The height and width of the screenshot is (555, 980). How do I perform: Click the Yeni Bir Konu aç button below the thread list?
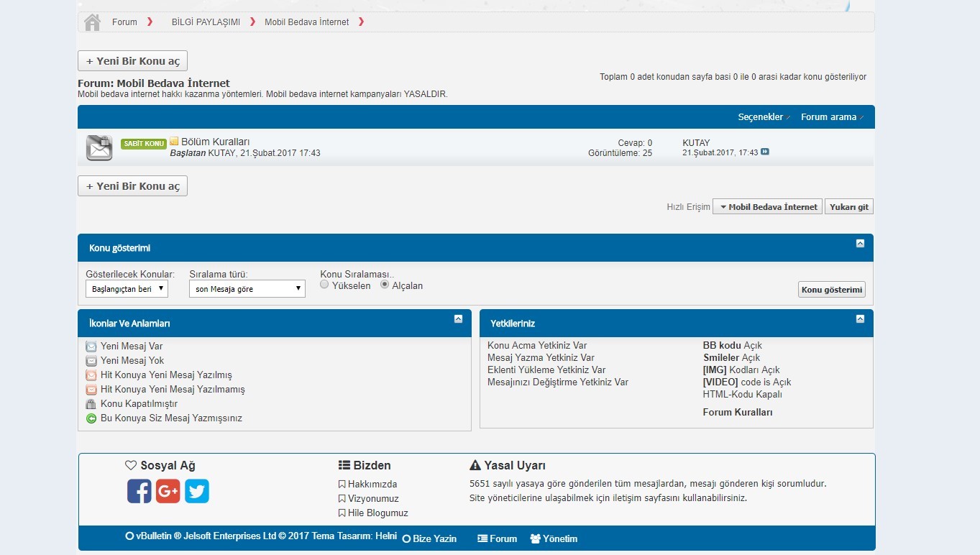132,186
